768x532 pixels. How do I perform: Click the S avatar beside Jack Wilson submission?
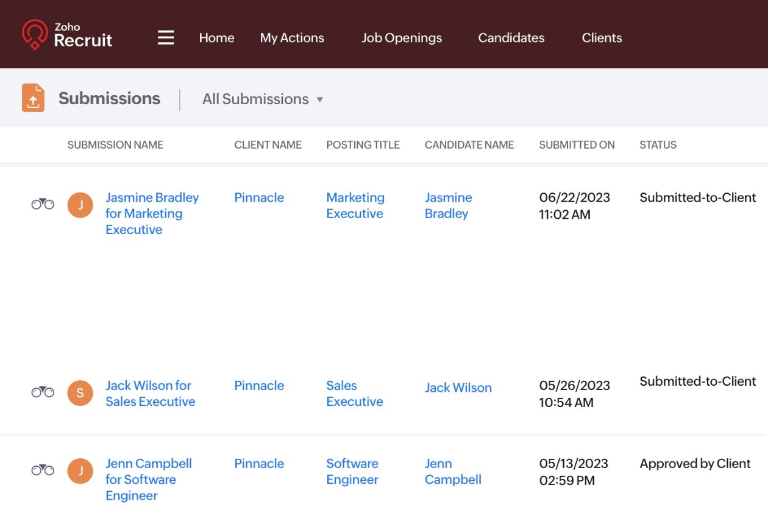click(x=80, y=393)
